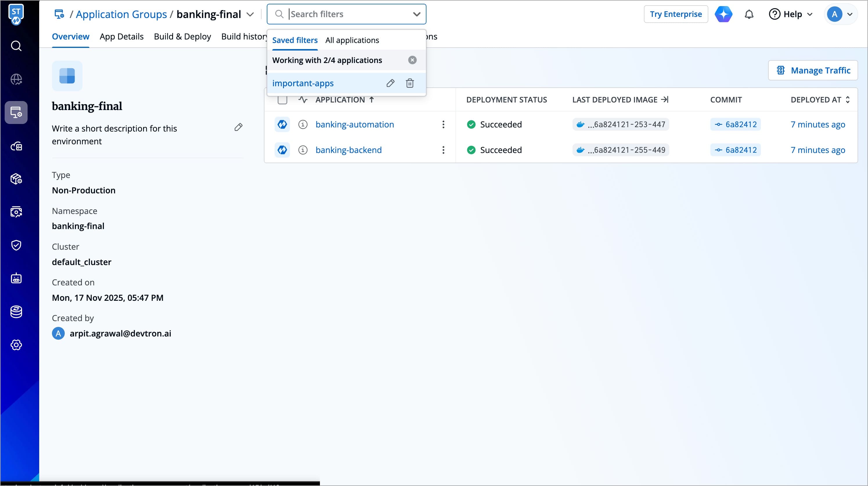Expand the banking-final environment dropdown chevron
This screenshot has width=868, height=486.
(250, 14)
